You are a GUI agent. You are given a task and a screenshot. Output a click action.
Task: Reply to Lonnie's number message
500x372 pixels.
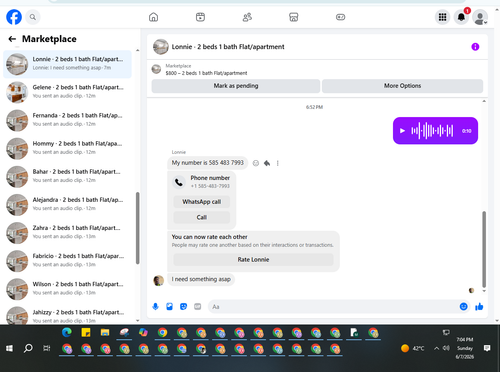click(267, 163)
